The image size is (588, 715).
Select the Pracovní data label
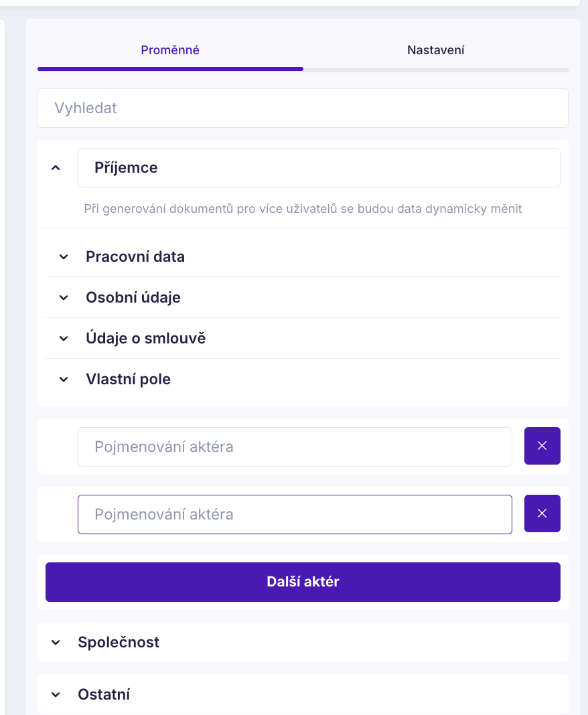point(135,256)
